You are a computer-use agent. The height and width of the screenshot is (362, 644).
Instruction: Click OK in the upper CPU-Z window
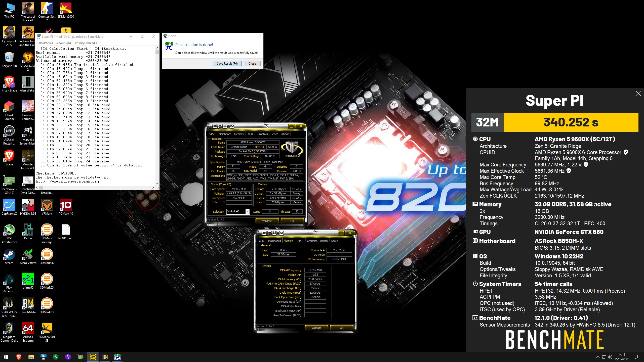point(292,221)
